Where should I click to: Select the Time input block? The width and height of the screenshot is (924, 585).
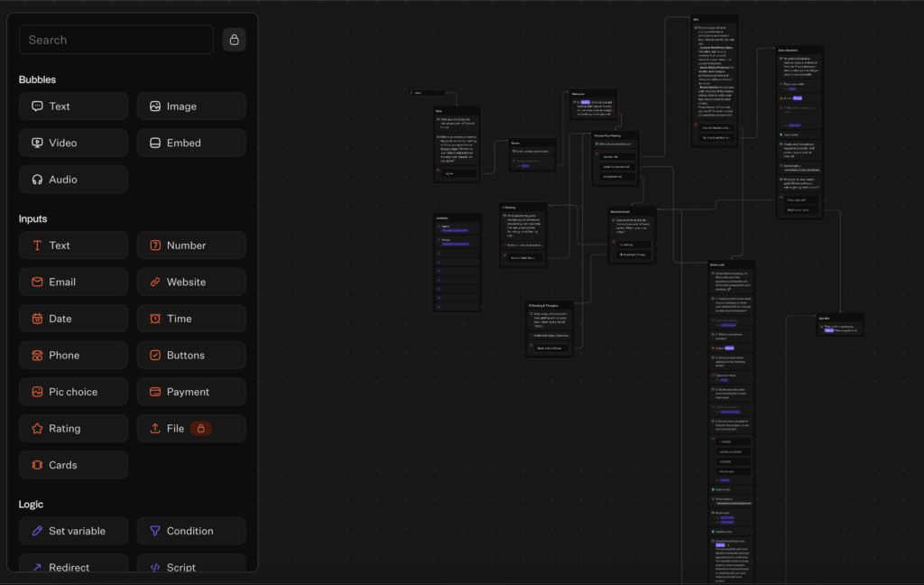pos(191,319)
